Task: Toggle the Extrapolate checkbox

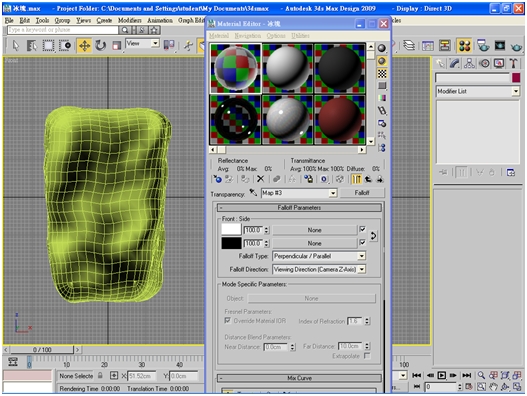Action: click(x=367, y=356)
